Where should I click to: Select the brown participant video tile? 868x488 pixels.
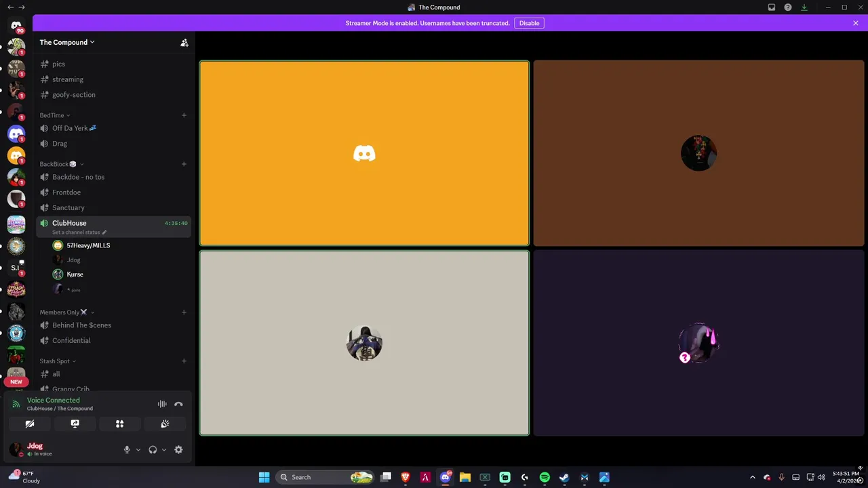coord(698,153)
